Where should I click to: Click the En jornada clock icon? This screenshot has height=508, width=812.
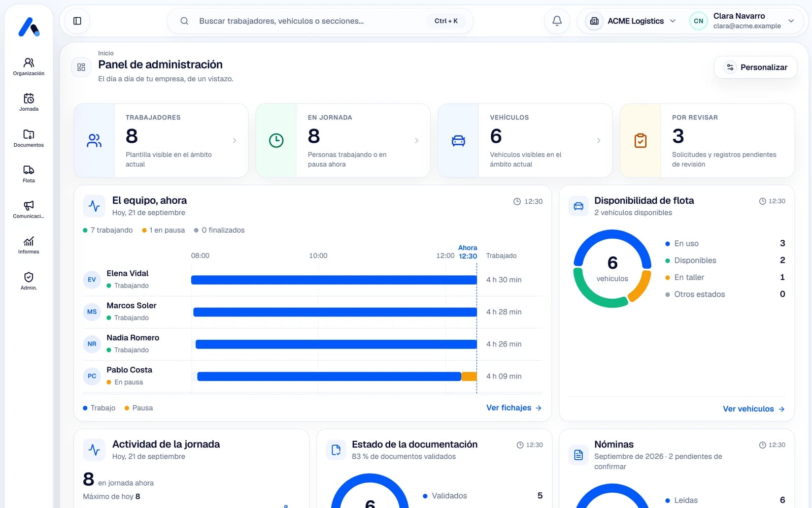point(276,141)
